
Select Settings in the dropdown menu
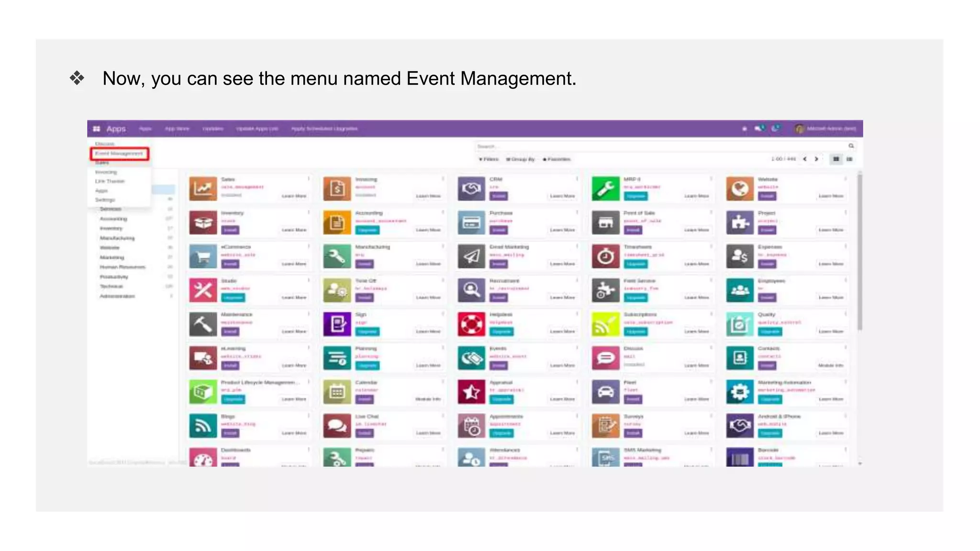(x=105, y=200)
